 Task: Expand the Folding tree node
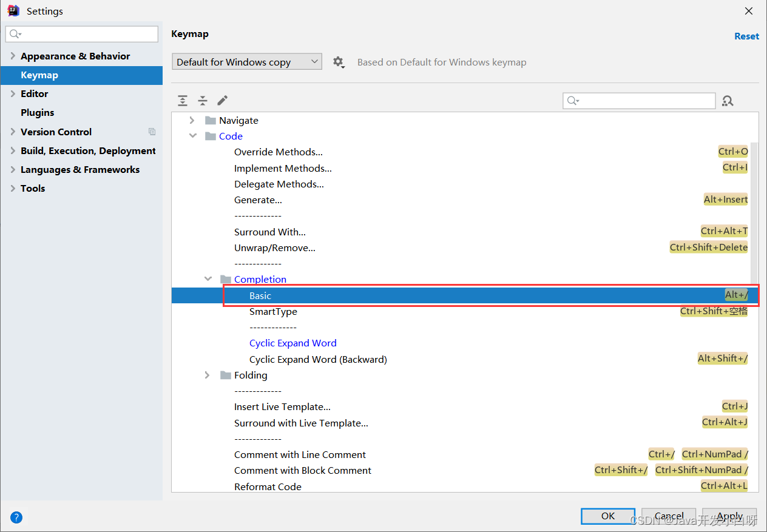(208, 375)
